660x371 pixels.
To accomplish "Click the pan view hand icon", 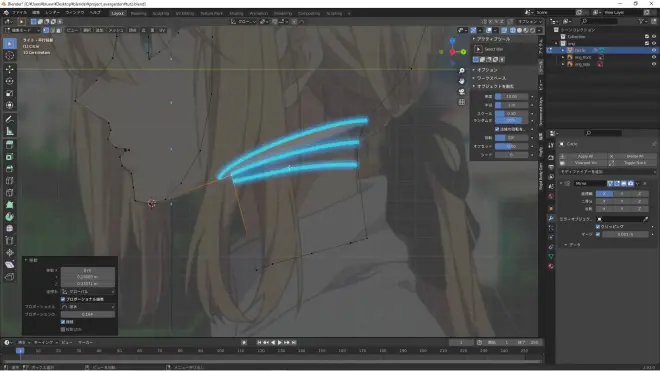I will [x=462, y=81].
